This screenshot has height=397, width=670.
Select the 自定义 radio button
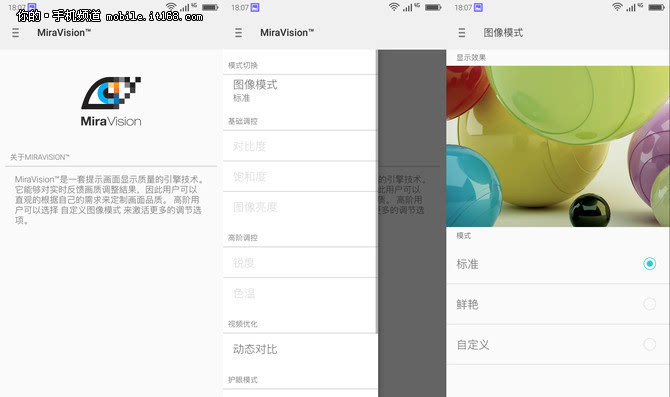(649, 344)
